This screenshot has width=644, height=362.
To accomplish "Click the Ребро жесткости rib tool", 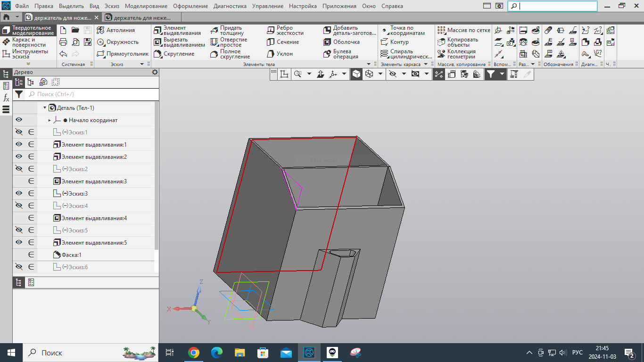I will [x=285, y=30].
